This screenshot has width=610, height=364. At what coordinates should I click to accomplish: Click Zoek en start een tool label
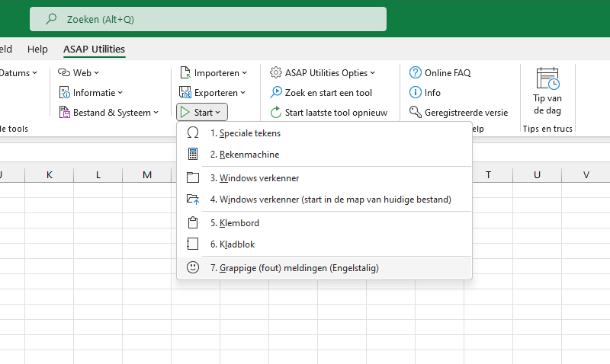pos(329,92)
